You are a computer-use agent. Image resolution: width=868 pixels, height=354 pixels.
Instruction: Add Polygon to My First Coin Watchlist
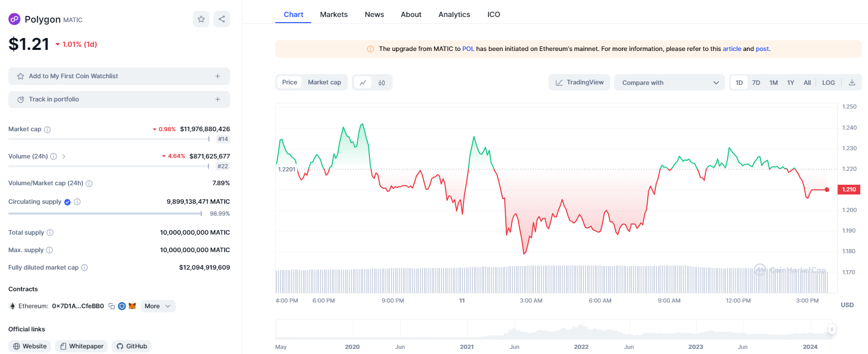tap(119, 76)
